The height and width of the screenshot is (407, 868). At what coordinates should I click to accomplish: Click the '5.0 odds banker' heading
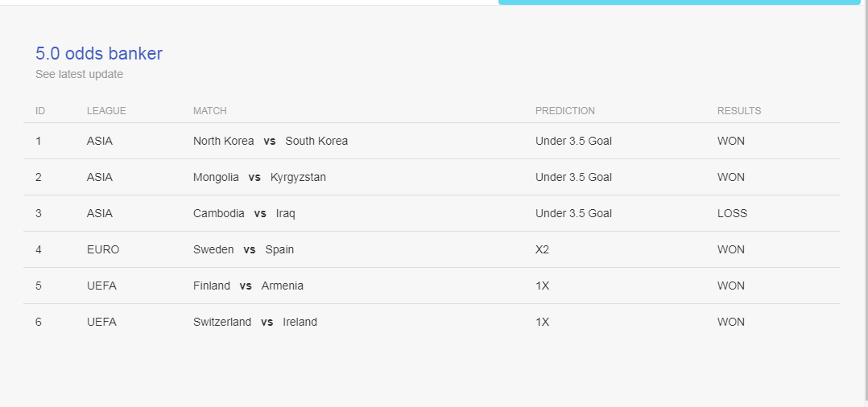[99, 54]
